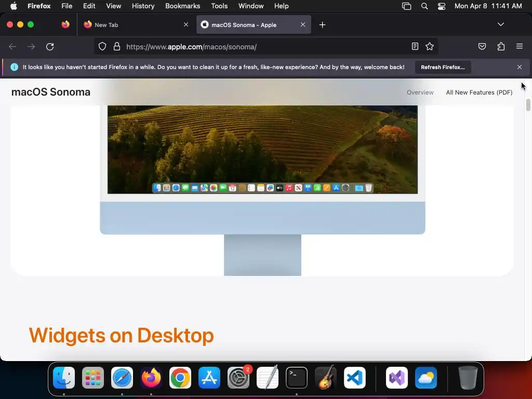
Task: Open Firefox application hamburger menu
Action: 520,46
